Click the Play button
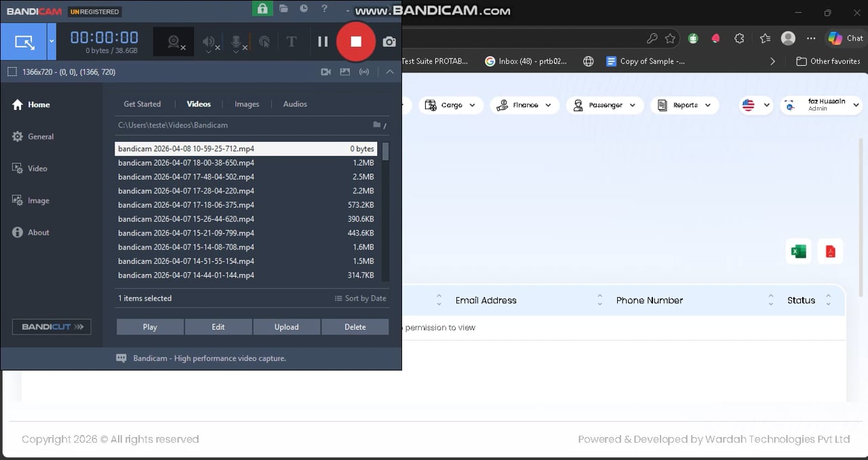The width and height of the screenshot is (868, 460). click(150, 327)
